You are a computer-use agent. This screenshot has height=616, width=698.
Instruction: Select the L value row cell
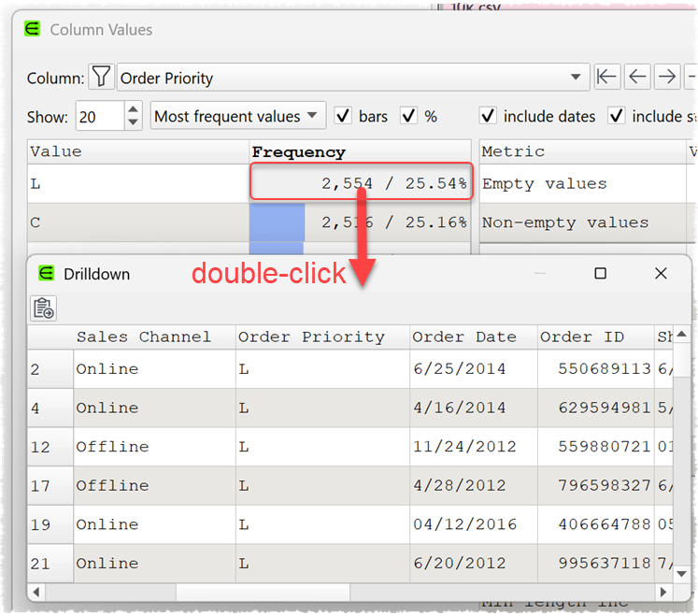pyautogui.click(x=138, y=183)
